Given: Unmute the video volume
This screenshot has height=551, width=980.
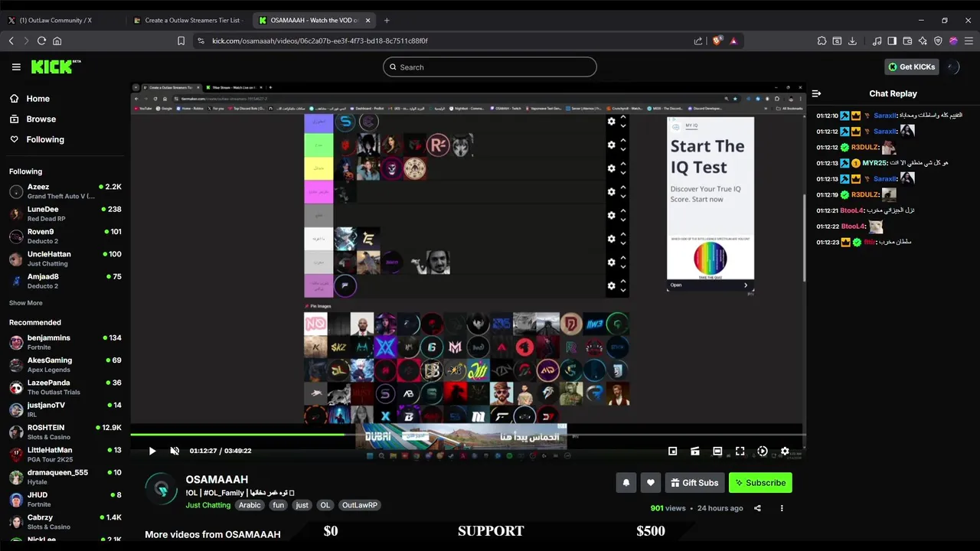Looking at the screenshot, I should tap(175, 451).
